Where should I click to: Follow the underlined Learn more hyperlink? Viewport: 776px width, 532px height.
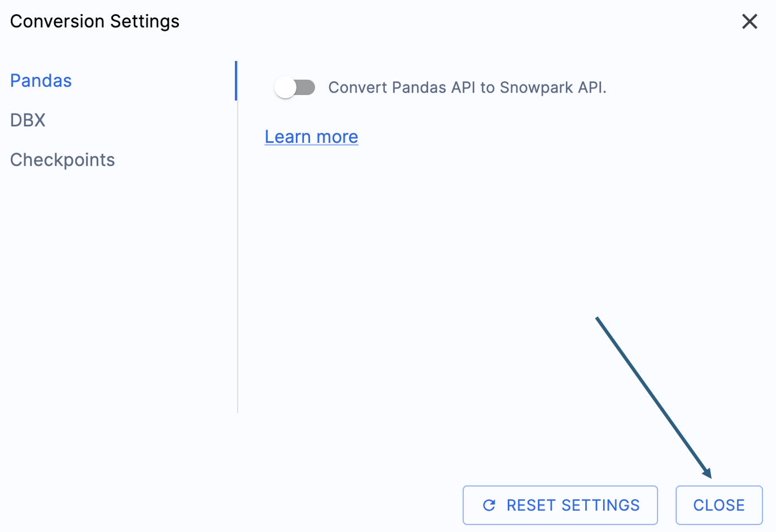[x=311, y=136]
